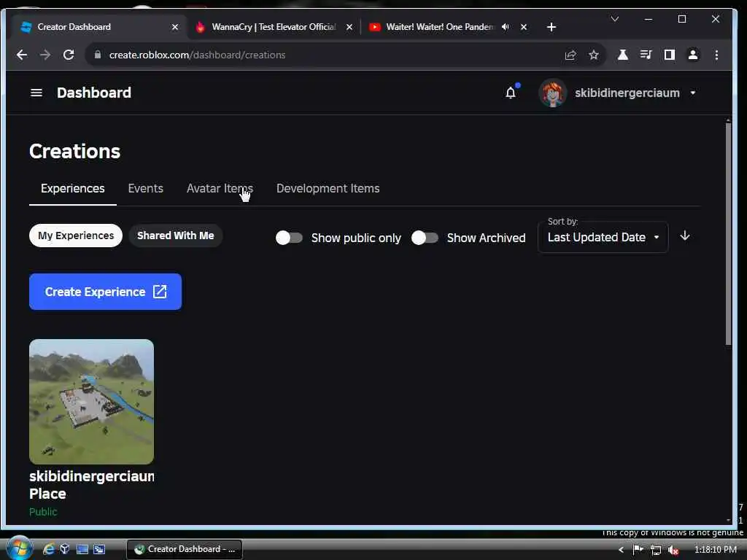747x560 pixels.
Task: Open the Events tab
Action: 145,189
